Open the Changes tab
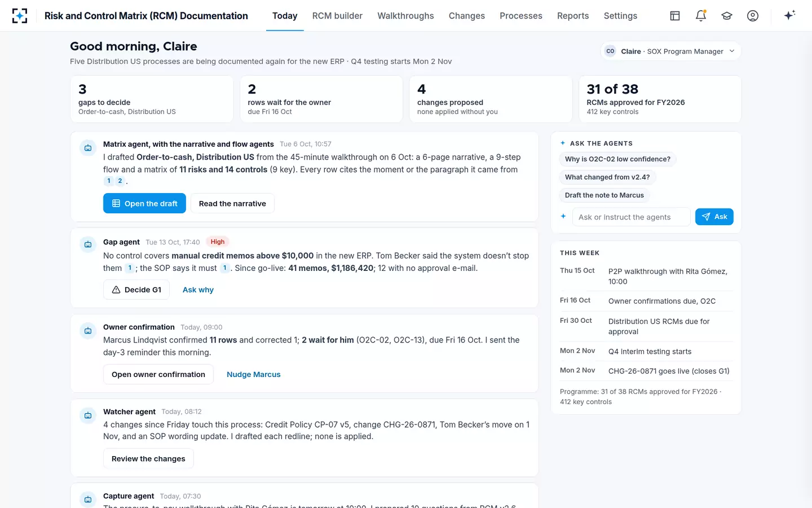The height and width of the screenshot is (508, 812). point(467,16)
